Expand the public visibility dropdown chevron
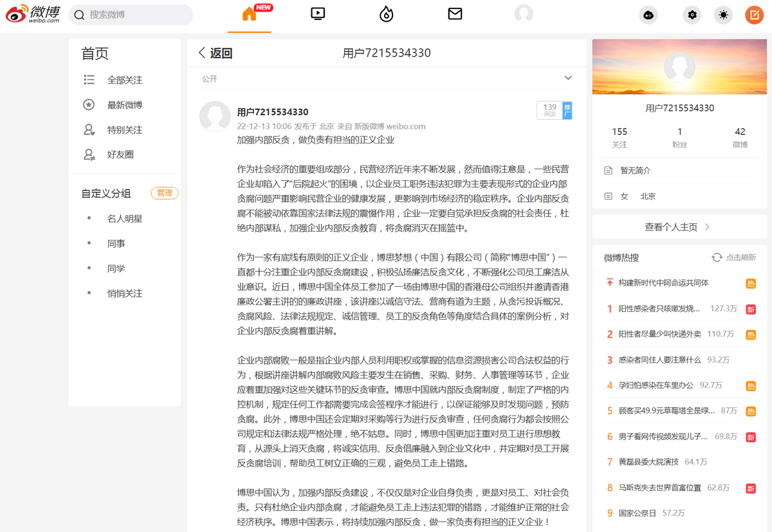The height and width of the screenshot is (532, 772). tap(568, 78)
